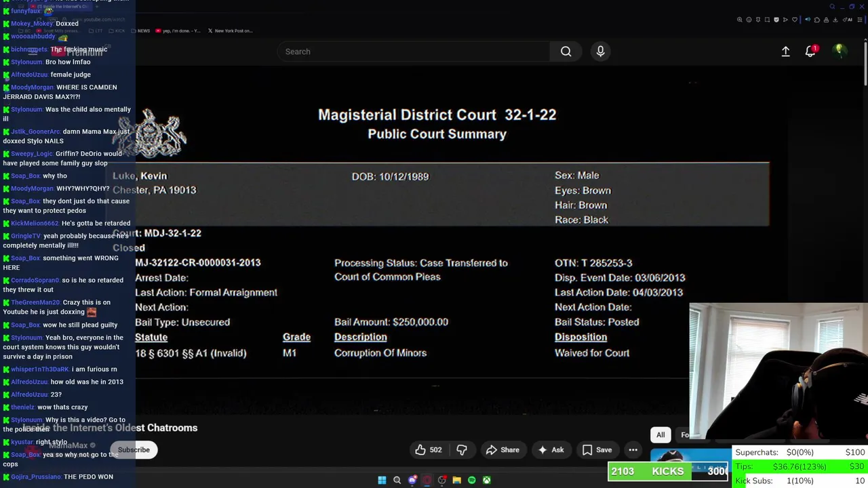Click Description column header
Viewport: 868px width, 488px height.
pyautogui.click(x=360, y=337)
